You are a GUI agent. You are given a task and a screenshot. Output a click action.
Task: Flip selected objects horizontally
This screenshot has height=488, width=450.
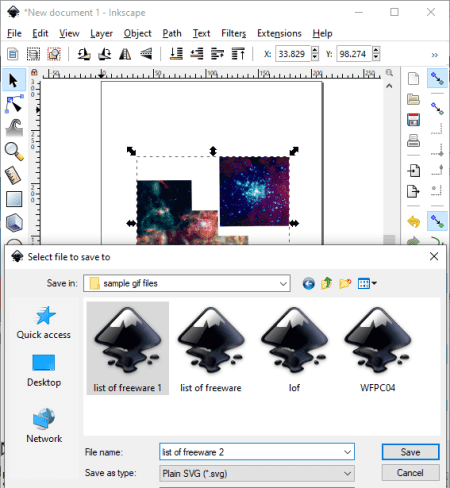click(x=125, y=54)
